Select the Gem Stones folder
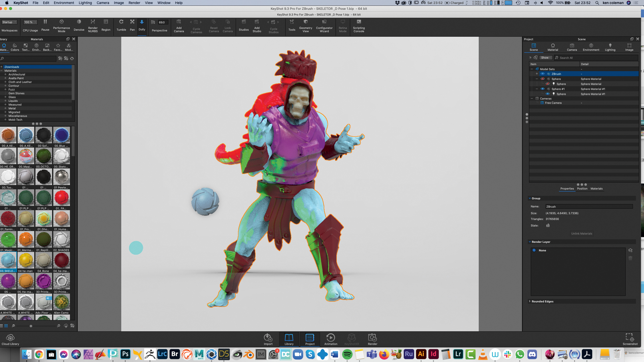The height and width of the screenshot is (362, 644). pyautogui.click(x=16, y=93)
